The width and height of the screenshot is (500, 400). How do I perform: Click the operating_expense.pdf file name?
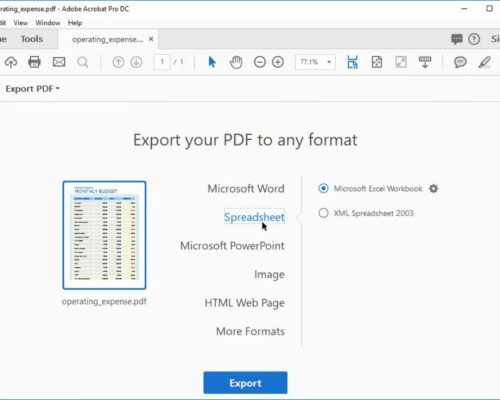click(104, 301)
